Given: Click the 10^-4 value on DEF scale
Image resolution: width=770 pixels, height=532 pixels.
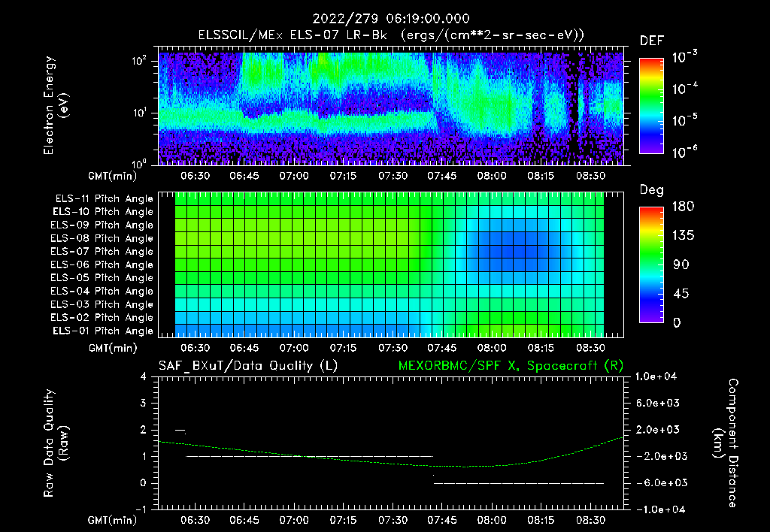Looking at the screenshot, I should (684, 89).
